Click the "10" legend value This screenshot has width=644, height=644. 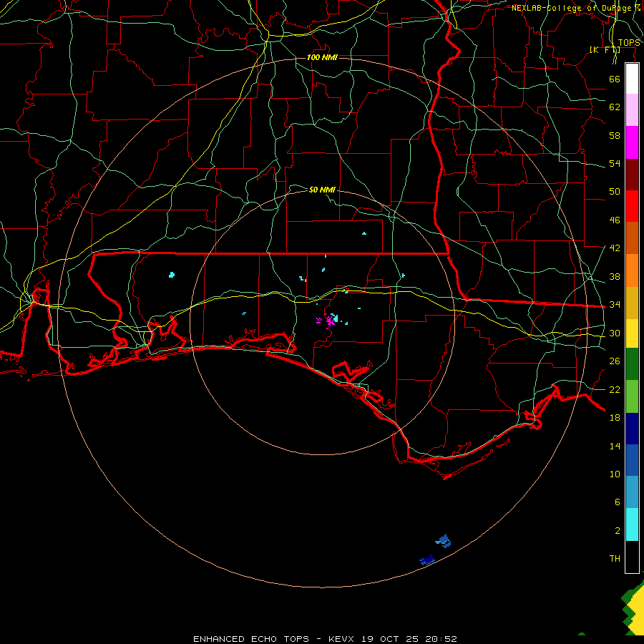point(615,474)
